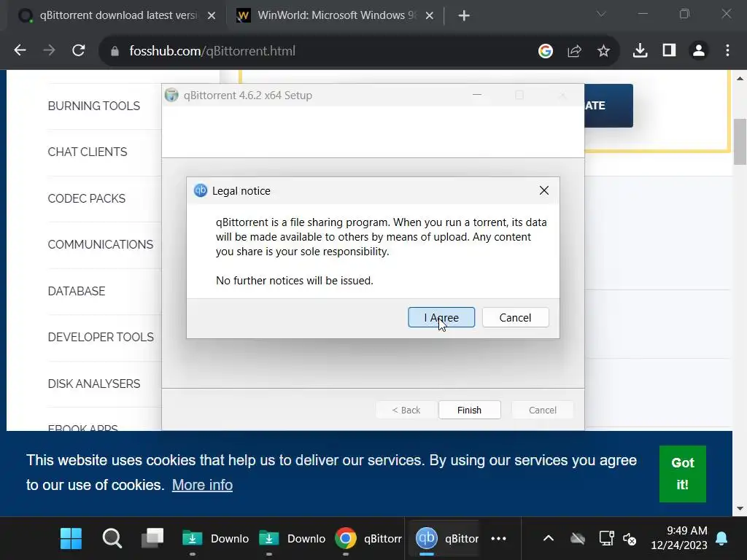
Task: Click the Google icon in address bar
Action: pyautogui.click(x=546, y=50)
